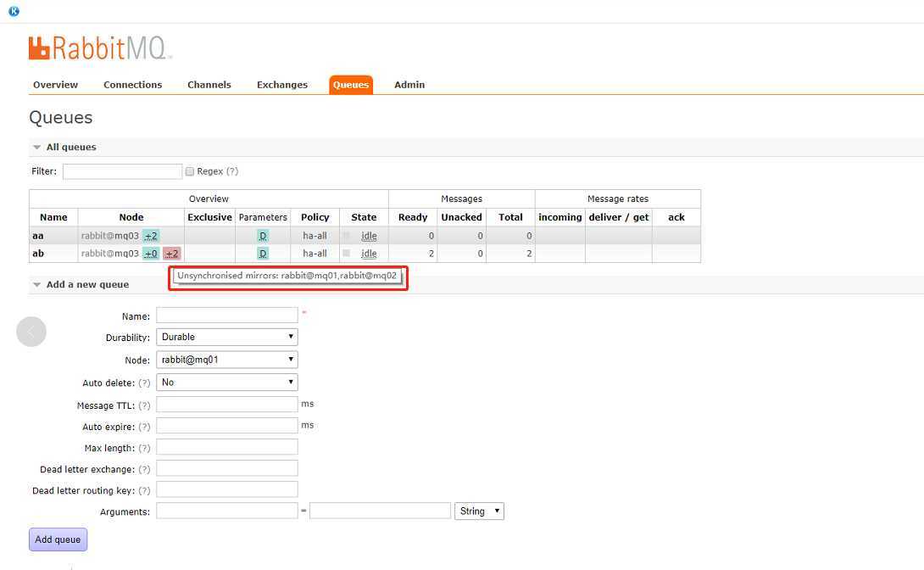
Task: Open the Node dropdown showing rabbit@mq01
Action: click(227, 360)
